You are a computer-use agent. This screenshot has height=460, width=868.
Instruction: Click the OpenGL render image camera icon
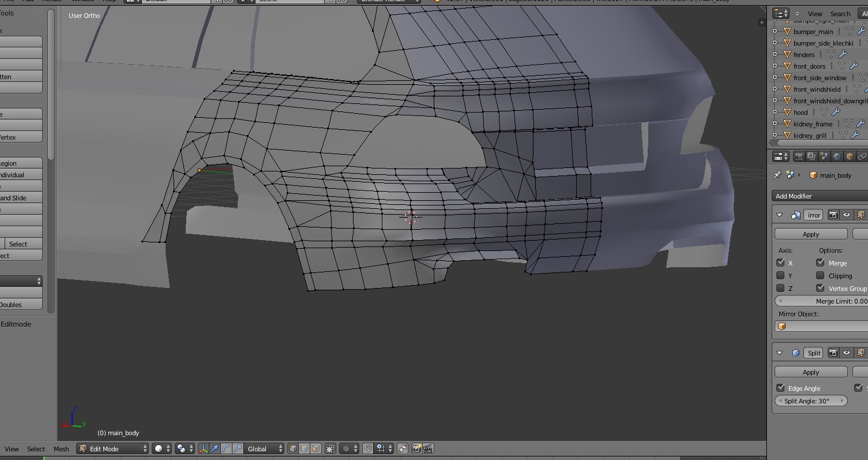(x=416, y=448)
